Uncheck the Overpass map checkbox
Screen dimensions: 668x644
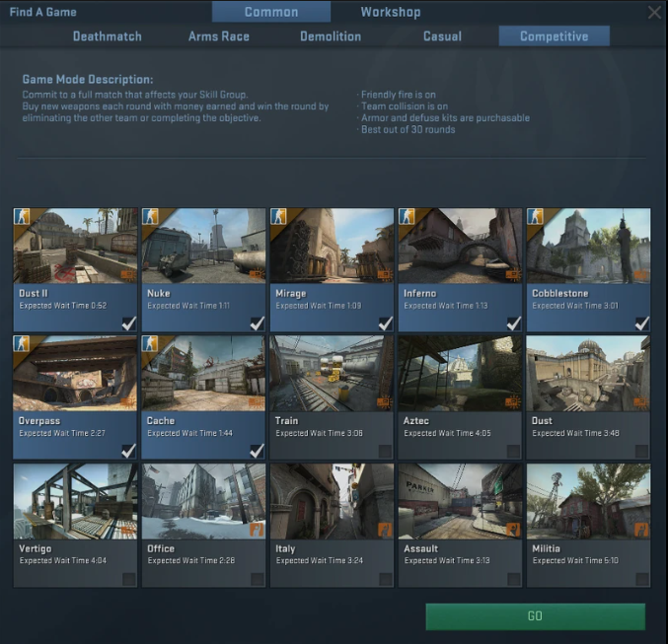coord(129,451)
